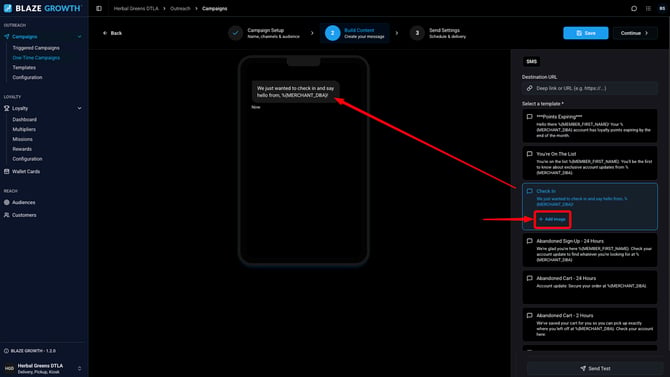Save the campaign
Viewport: 670px width, 377px height.
coord(585,33)
